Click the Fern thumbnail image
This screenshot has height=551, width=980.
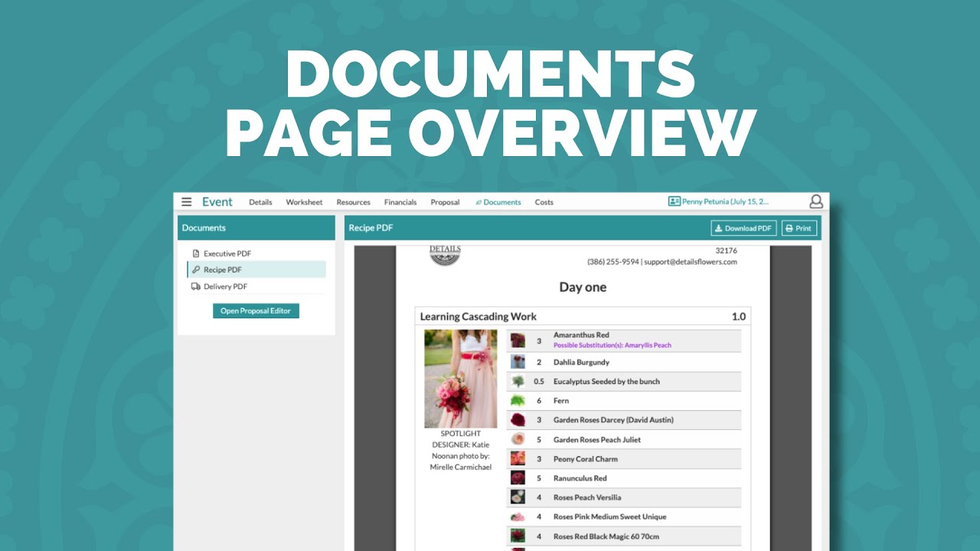coord(518,400)
